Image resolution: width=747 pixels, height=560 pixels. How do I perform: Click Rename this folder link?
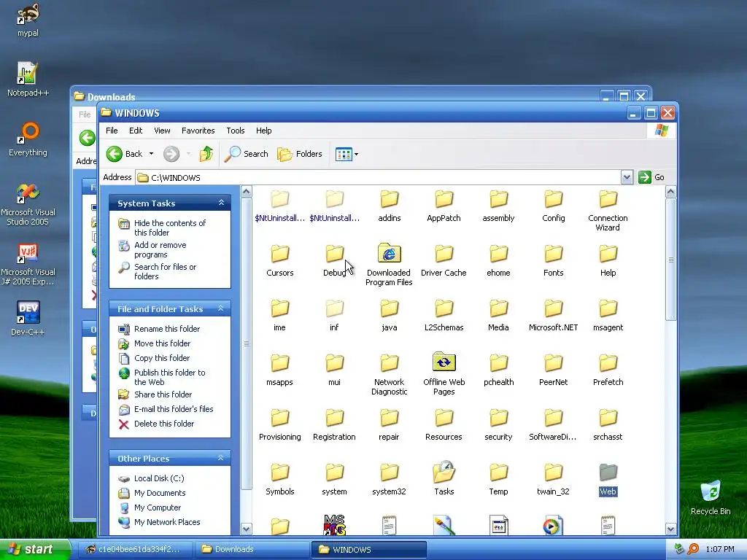point(167,329)
